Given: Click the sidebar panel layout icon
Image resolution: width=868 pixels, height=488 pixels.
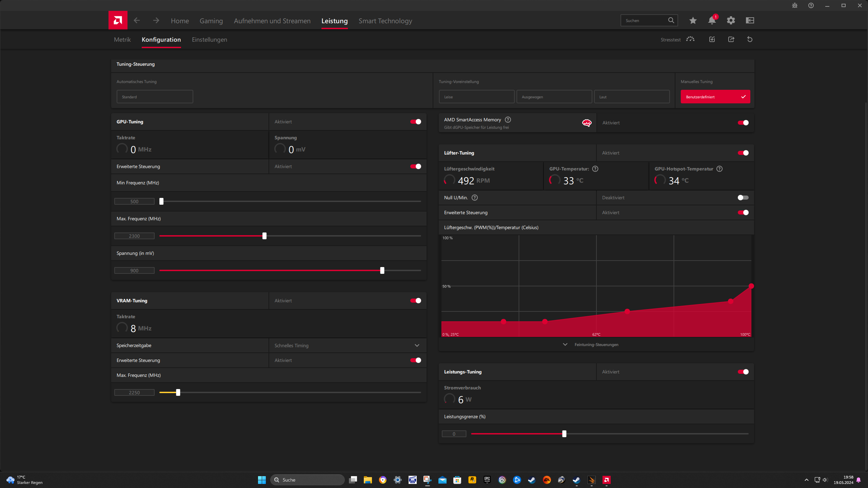Looking at the screenshot, I should (x=750, y=21).
